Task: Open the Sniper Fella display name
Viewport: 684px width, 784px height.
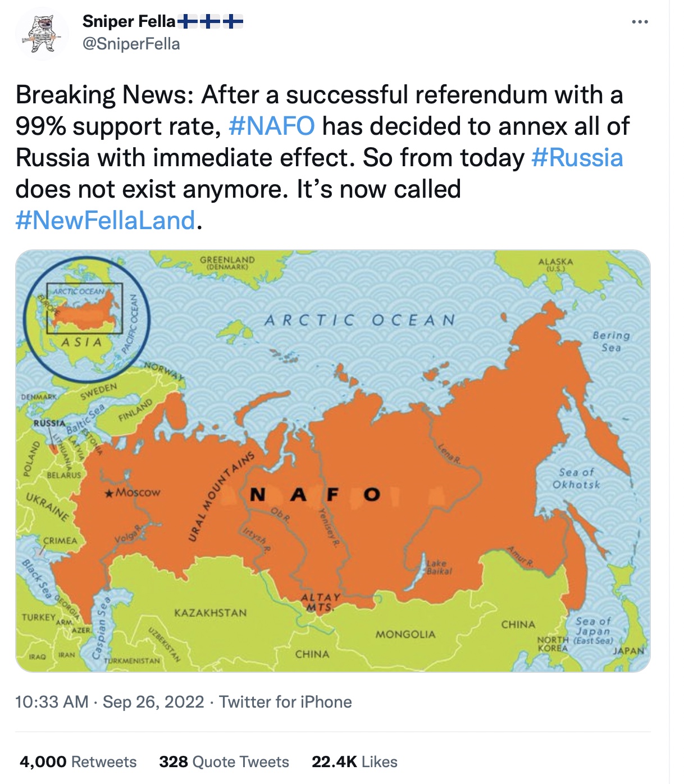Action: click(x=129, y=21)
